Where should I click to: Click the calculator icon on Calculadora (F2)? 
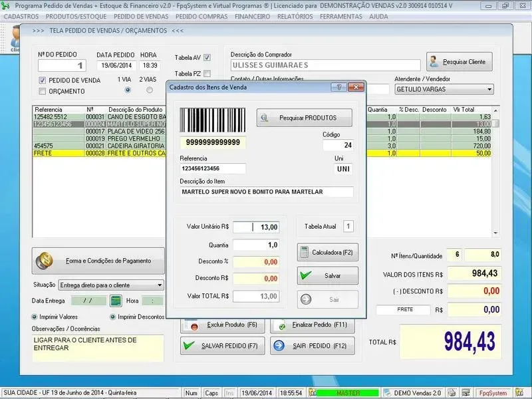(x=305, y=253)
